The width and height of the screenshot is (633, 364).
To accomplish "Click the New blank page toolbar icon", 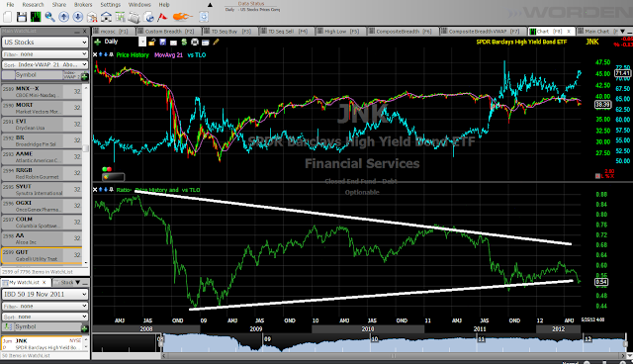I will (7, 17).
